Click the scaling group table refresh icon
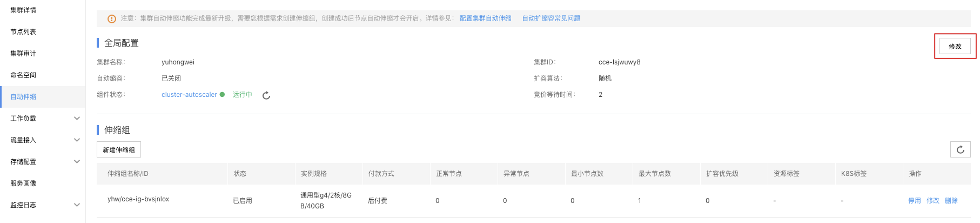Screen dimensions: 980x223 pos(960,149)
